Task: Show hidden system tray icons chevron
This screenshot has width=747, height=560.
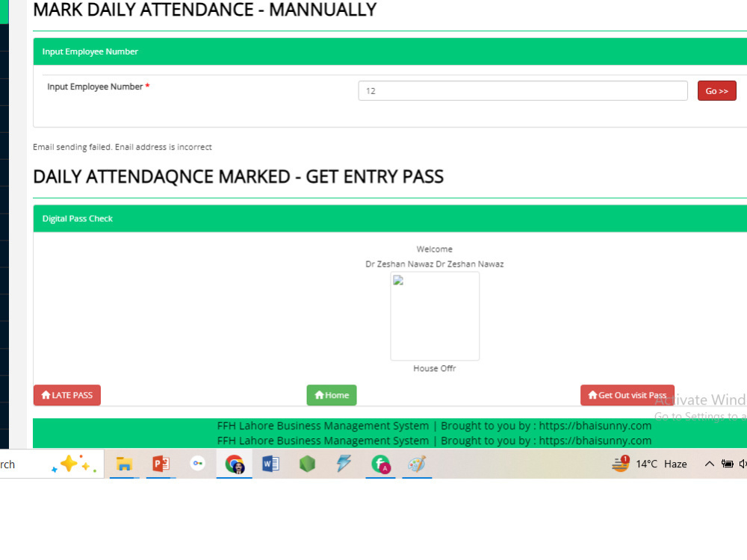Action: [710, 464]
